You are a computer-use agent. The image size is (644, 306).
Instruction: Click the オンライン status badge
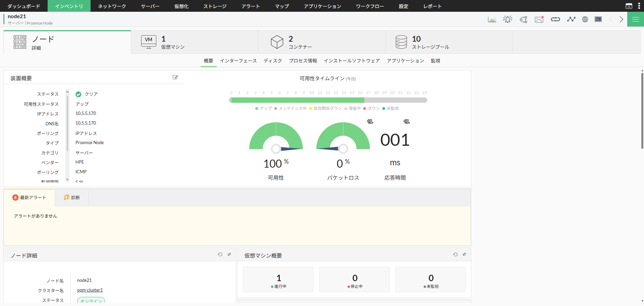91,301
